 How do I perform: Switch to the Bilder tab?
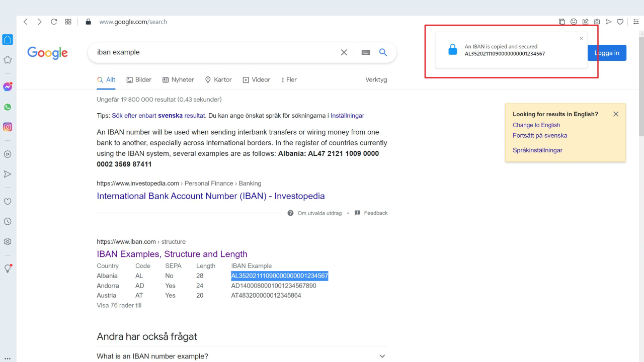pos(139,79)
